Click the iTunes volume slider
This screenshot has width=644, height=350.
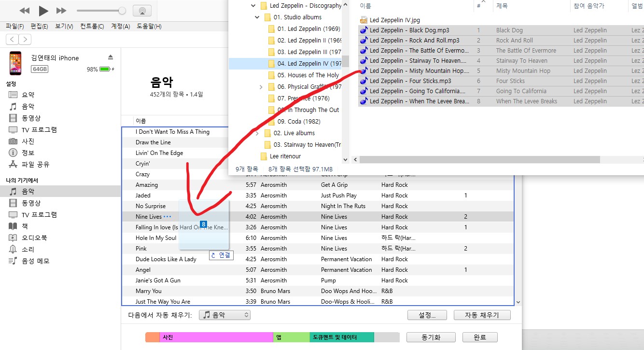[101, 11]
